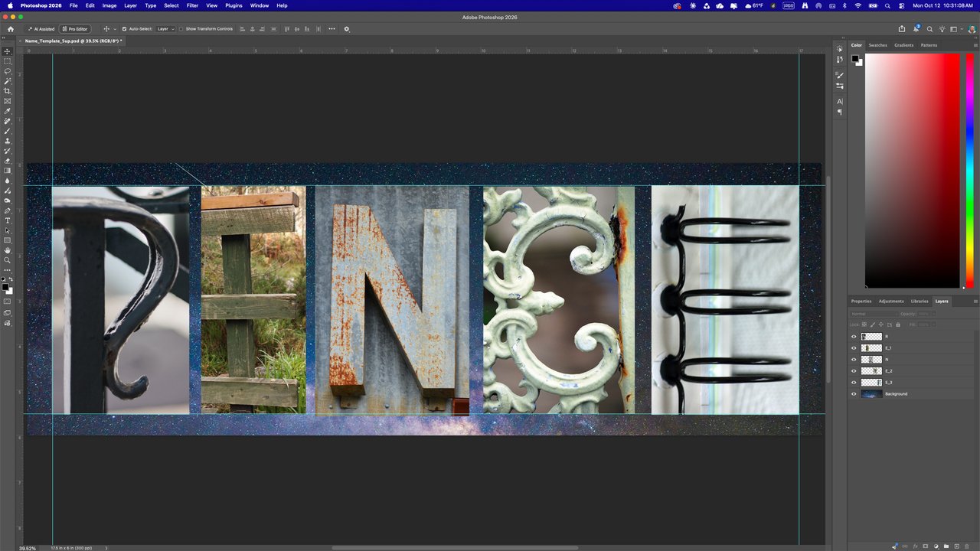Select the Rectangular Marquee tool

[8, 61]
